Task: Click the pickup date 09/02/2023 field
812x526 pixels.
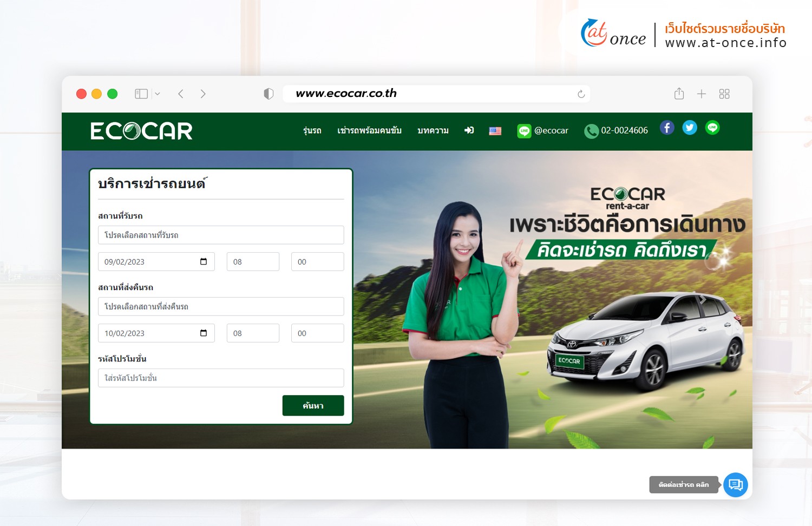Action: pos(156,261)
